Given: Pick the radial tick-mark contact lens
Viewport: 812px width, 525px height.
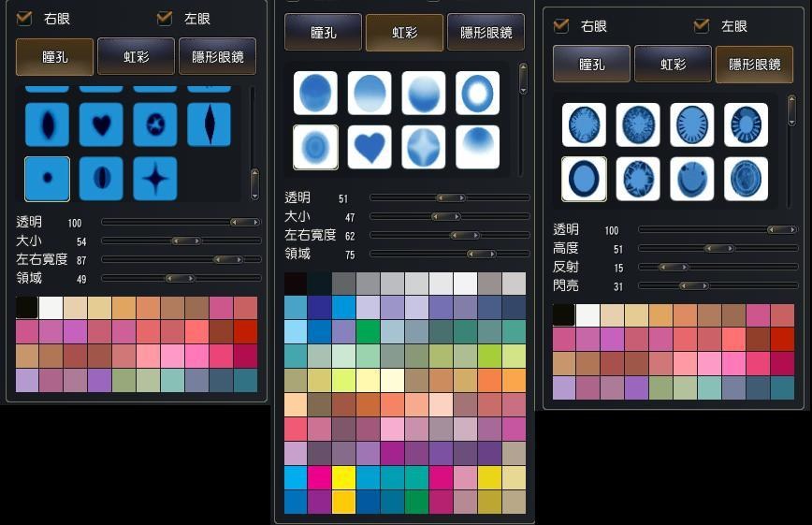Looking at the screenshot, I should click(x=692, y=124).
